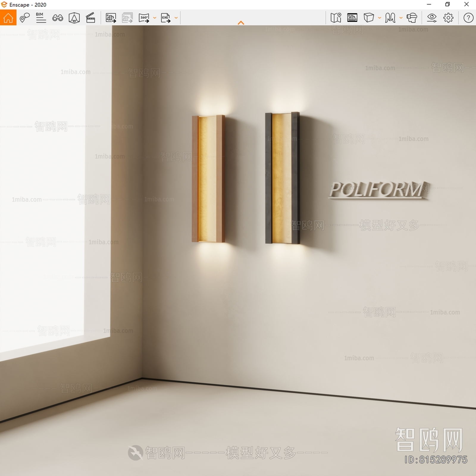Toggle BIM information mode
Viewport: 476px width, 476px height.
click(x=41, y=18)
